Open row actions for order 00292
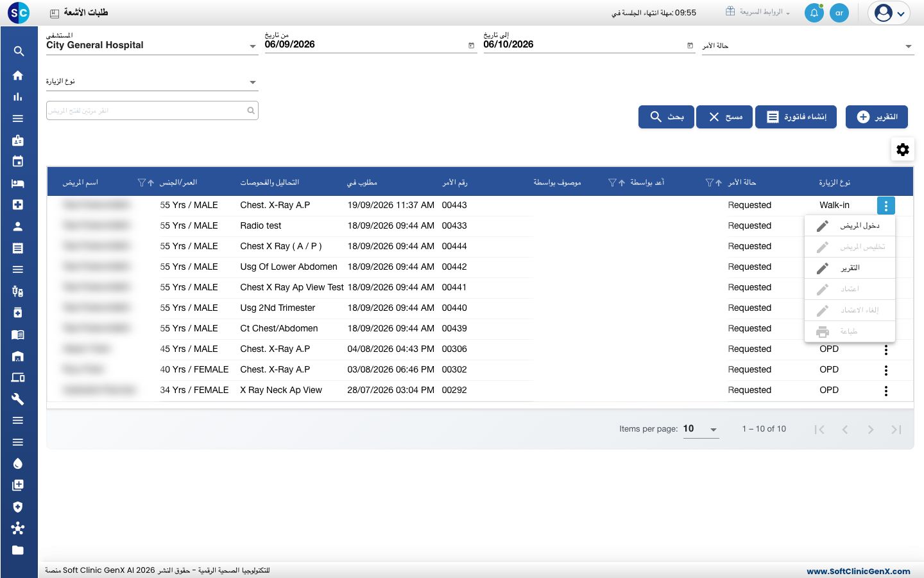 886,390
